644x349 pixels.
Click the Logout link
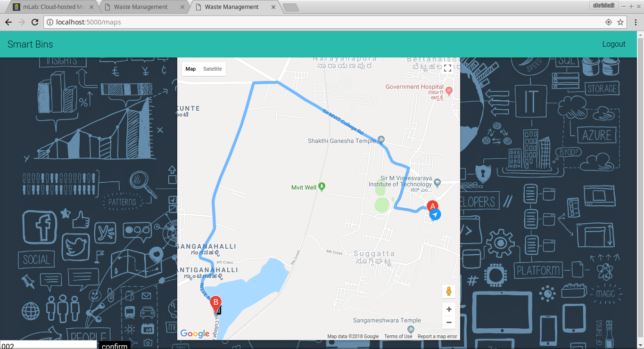tap(614, 44)
